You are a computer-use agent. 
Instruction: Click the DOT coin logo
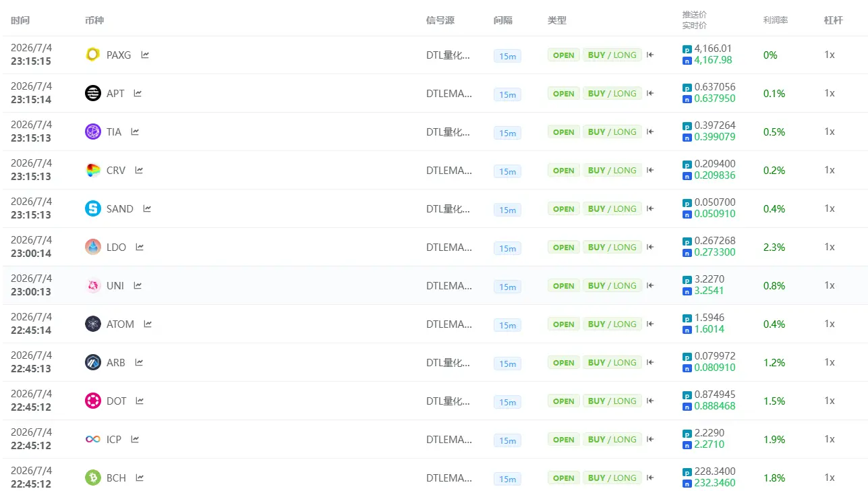click(x=93, y=401)
